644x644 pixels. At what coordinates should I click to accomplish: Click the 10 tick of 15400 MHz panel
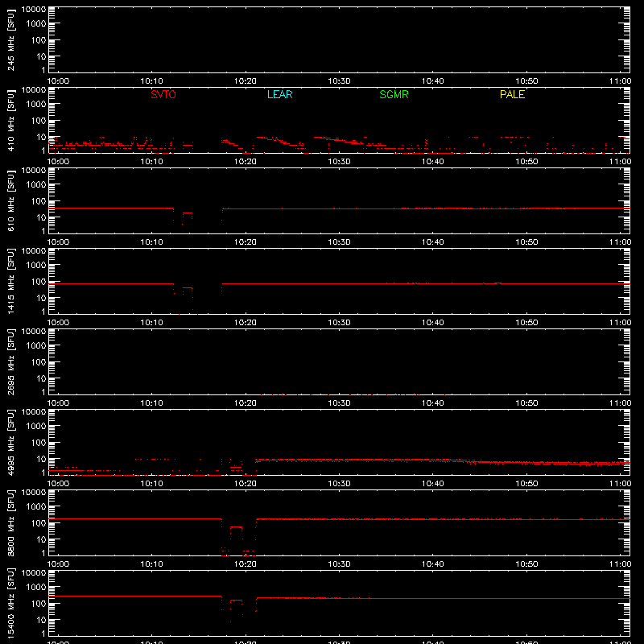point(42,620)
